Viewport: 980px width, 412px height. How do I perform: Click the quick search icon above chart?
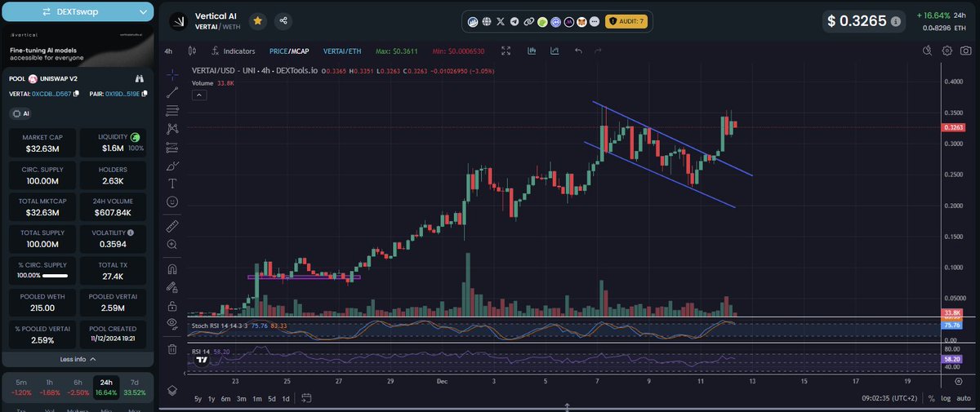[x=927, y=51]
